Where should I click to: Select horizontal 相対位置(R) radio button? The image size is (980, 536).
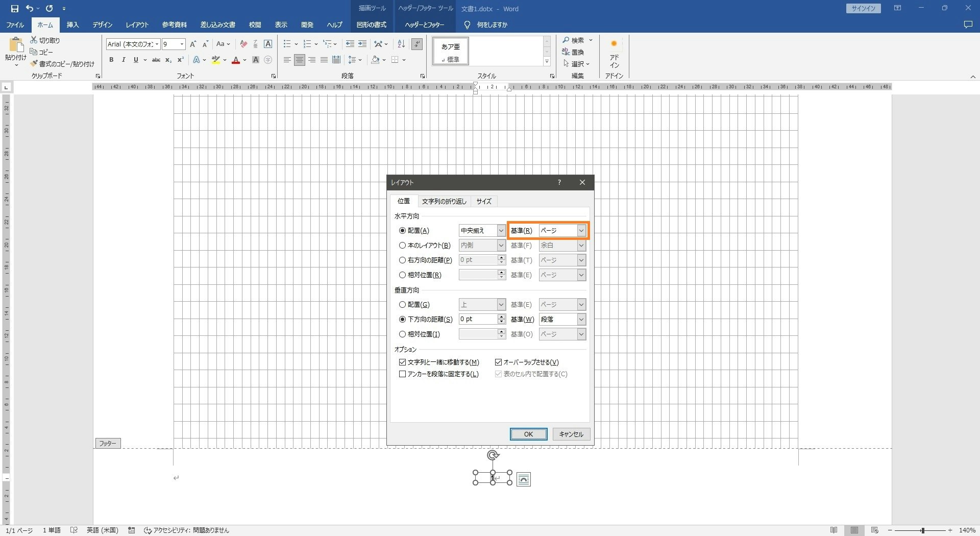point(402,275)
